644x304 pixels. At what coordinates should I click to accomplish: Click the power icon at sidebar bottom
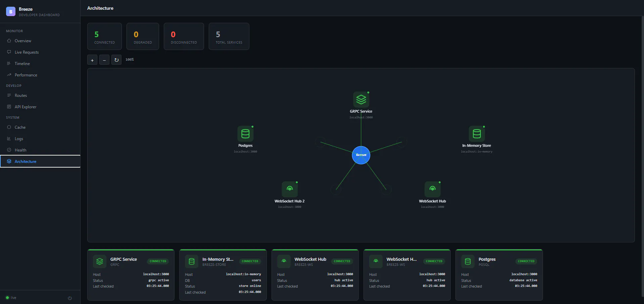[70, 298]
